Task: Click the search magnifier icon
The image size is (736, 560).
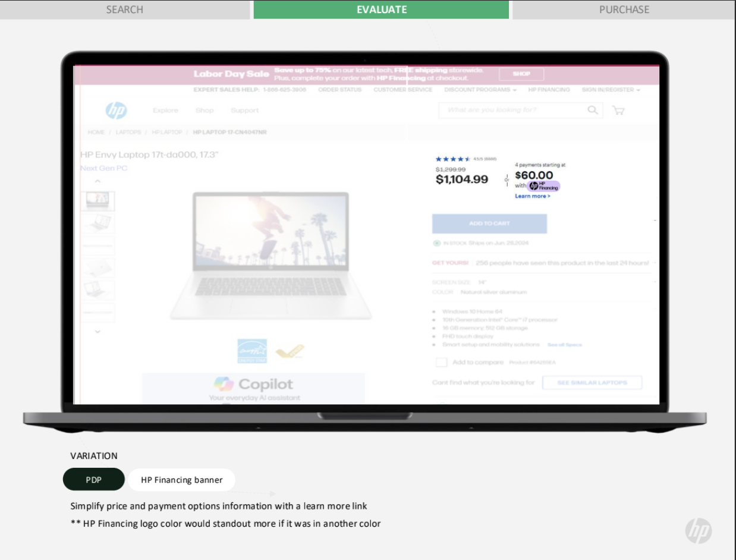Action: click(593, 110)
